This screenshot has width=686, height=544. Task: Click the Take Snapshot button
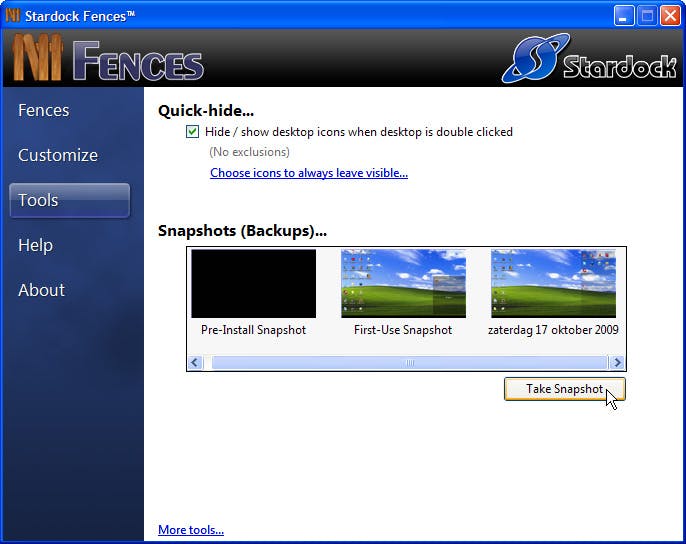[x=565, y=389]
